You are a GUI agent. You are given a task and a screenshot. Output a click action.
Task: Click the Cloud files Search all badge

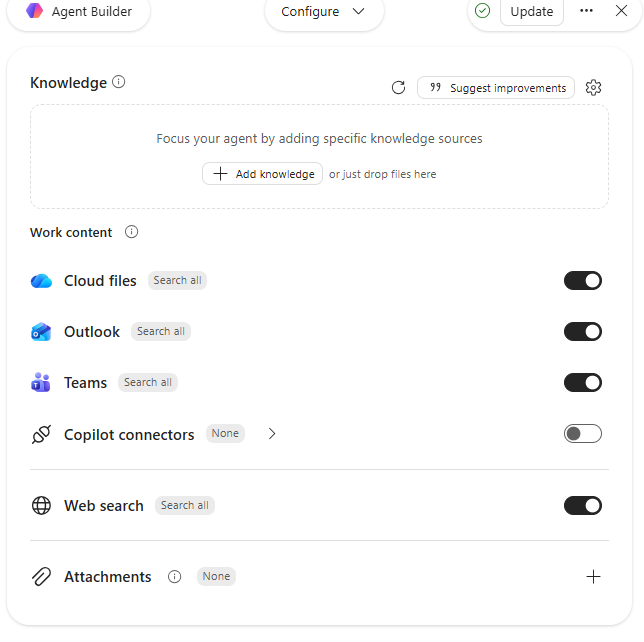pos(177,281)
